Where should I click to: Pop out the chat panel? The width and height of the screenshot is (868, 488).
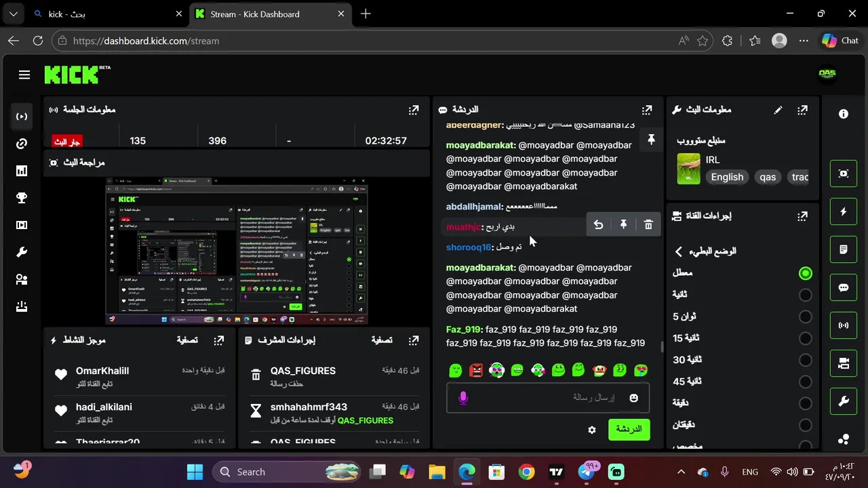(x=647, y=110)
